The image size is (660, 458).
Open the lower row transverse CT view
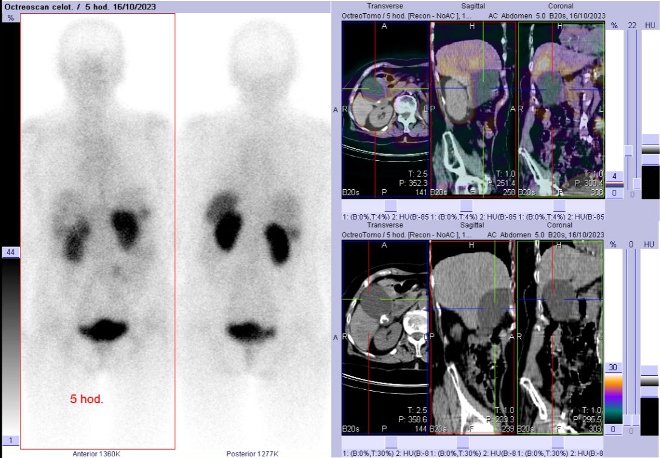pyautogui.click(x=385, y=337)
